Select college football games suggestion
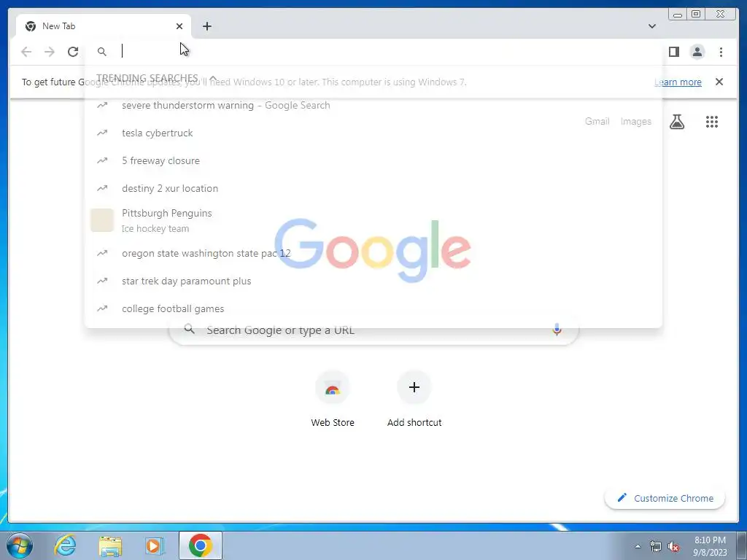The height and width of the screenshot is (560, 747). 373,308
